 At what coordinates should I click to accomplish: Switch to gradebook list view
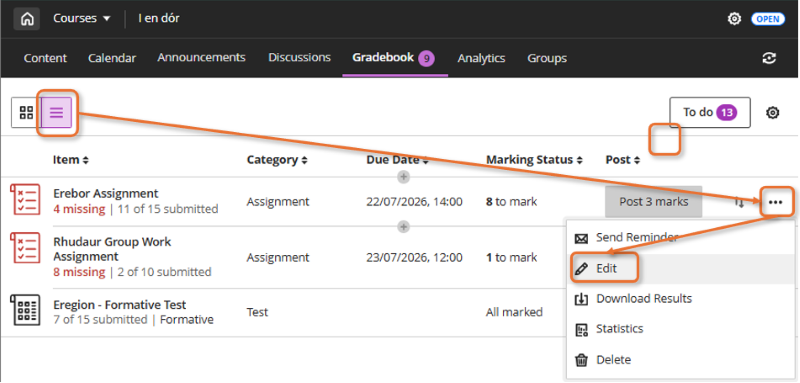(x=56, y=112)
